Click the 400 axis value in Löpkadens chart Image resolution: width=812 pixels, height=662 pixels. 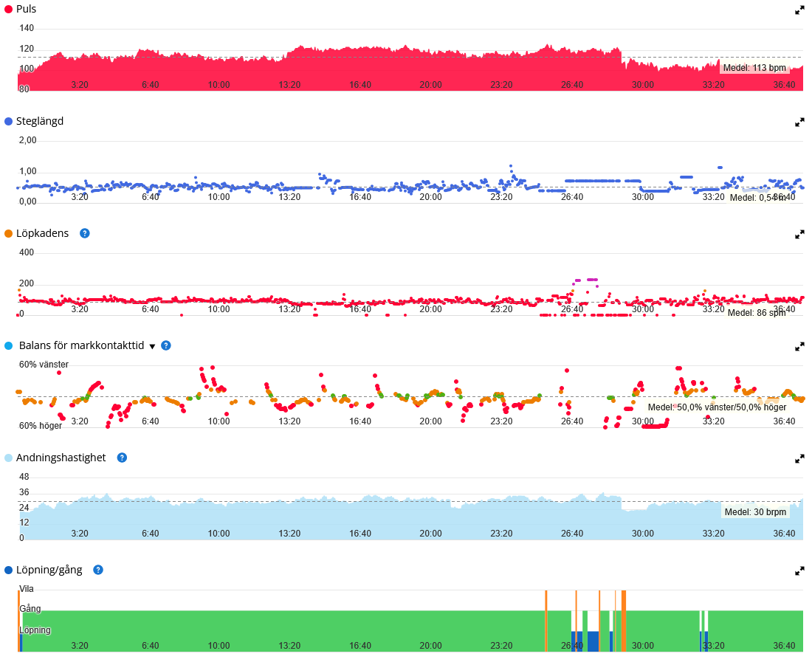pos(27,252)
